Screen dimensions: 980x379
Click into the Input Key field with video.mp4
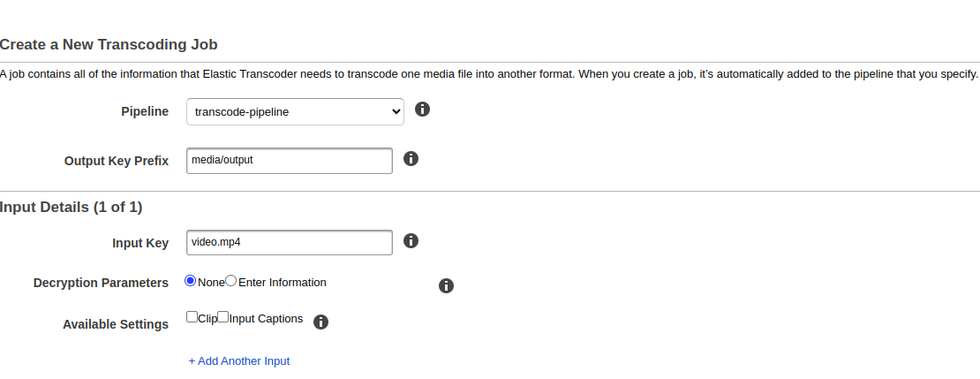click(x=290, y=242)
